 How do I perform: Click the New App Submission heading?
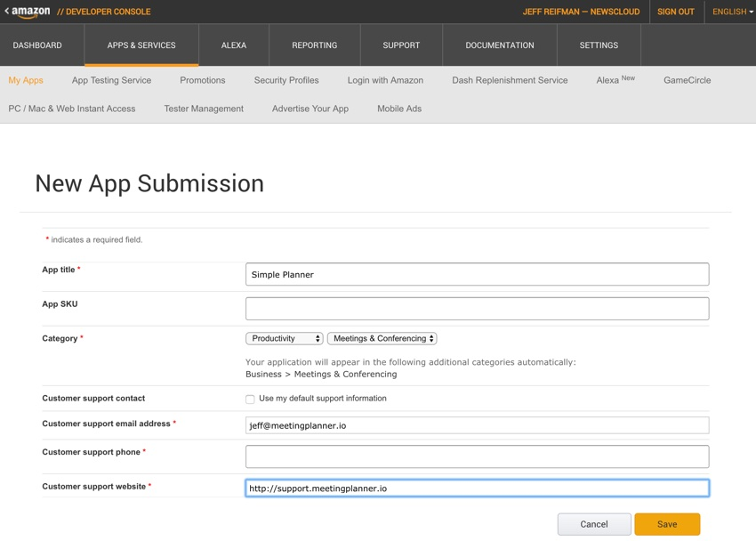coord(149,183)
